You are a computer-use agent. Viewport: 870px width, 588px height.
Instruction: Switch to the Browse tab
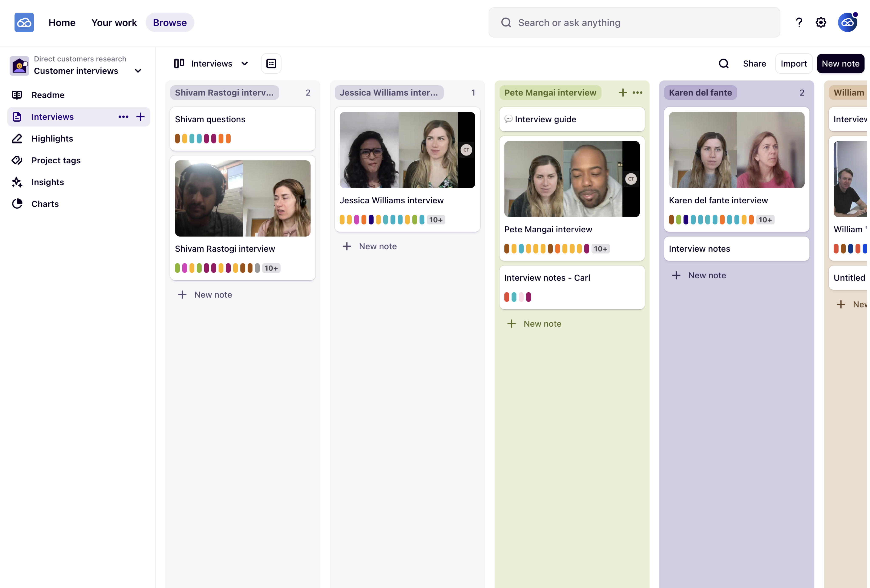(169, 22)
